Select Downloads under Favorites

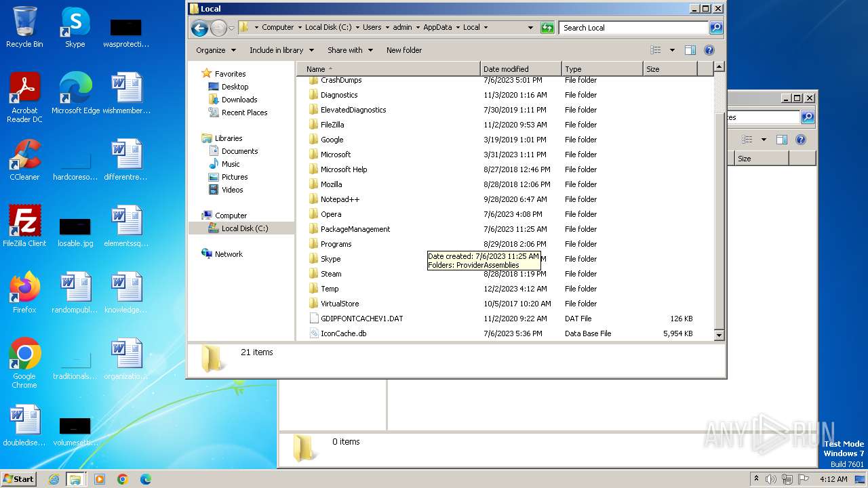point(239,100)
